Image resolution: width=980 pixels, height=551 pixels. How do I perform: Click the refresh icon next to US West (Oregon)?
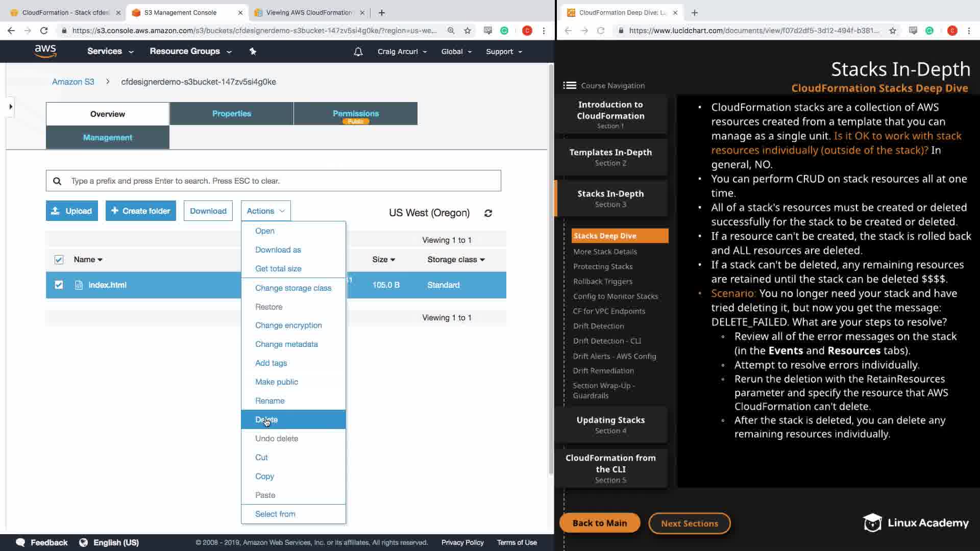[488, 213]
